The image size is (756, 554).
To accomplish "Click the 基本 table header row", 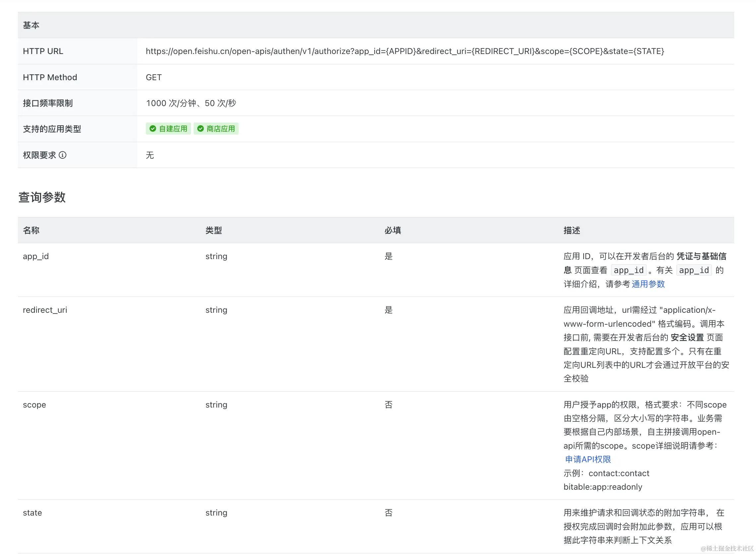I will point(31,25).
